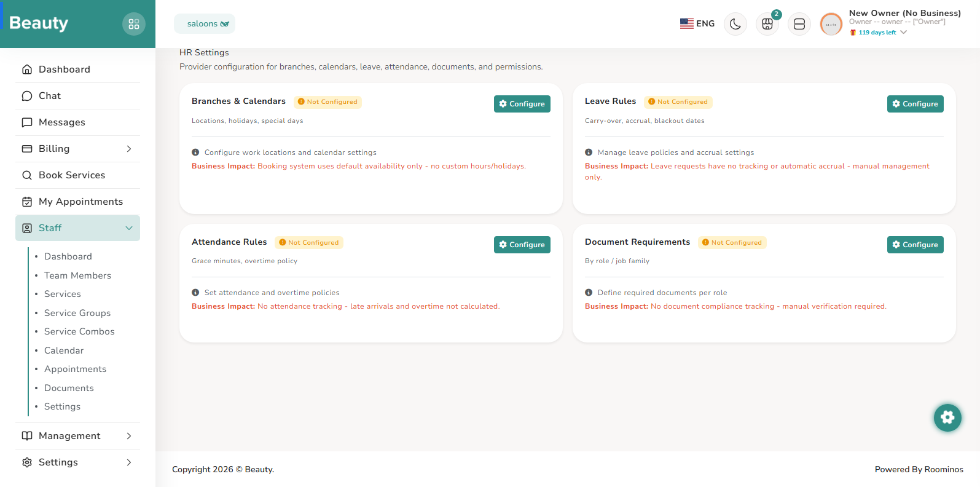
Task: Click the '119 days left' text
Action: [x=877, y=33]
